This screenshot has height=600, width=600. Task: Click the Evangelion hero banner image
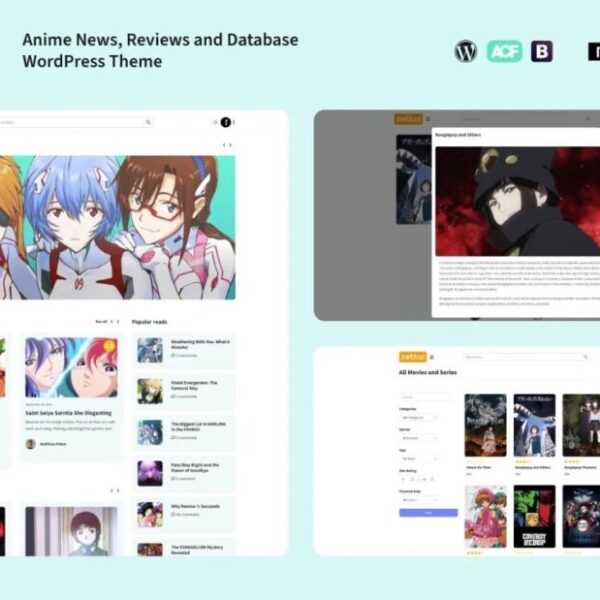(117, 227)
